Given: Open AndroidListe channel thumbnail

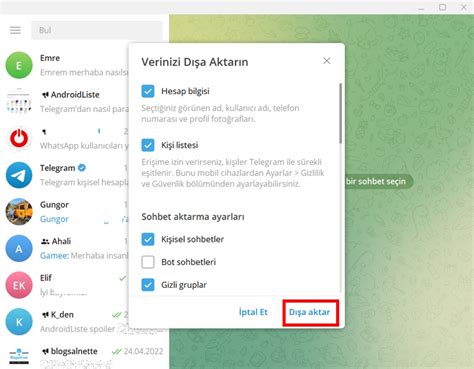Looking at the screenshot, I should click(19, 102).
